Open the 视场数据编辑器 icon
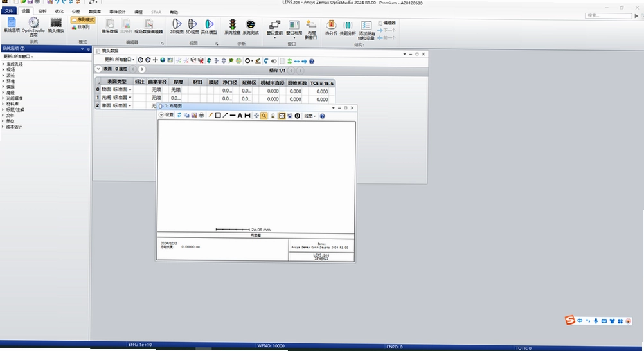The width and height of the screenshot is (644, 351). click(x=148, y=26)
